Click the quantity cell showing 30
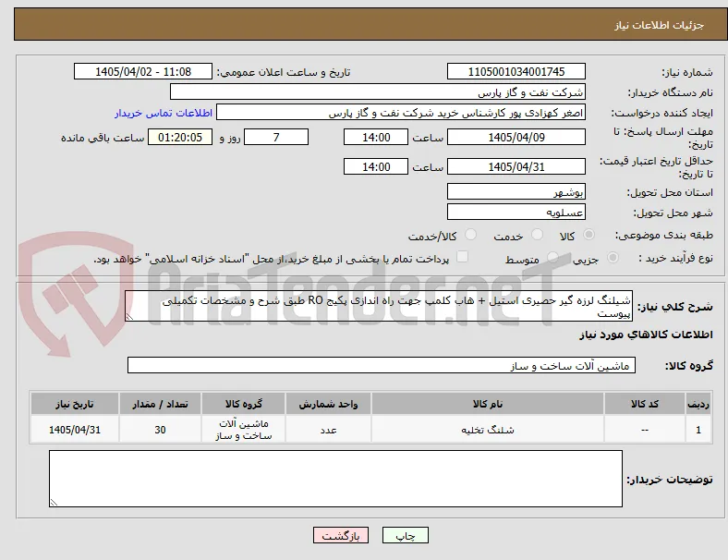Image resolution: width=728 pixels, height=560 pixels. (x=160, y=430)
